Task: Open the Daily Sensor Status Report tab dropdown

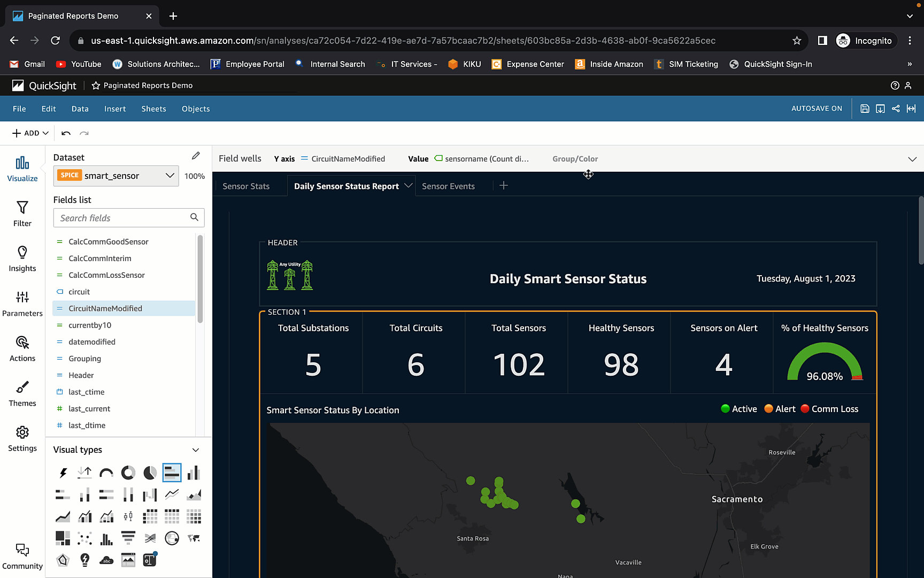Action: (409, 186)
